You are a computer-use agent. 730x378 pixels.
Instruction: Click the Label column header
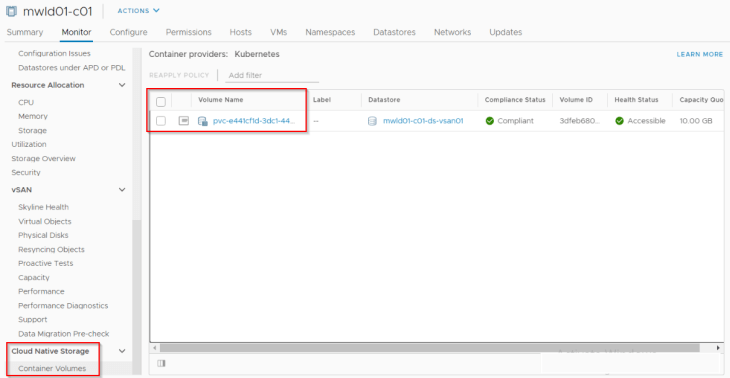(322, 100)
